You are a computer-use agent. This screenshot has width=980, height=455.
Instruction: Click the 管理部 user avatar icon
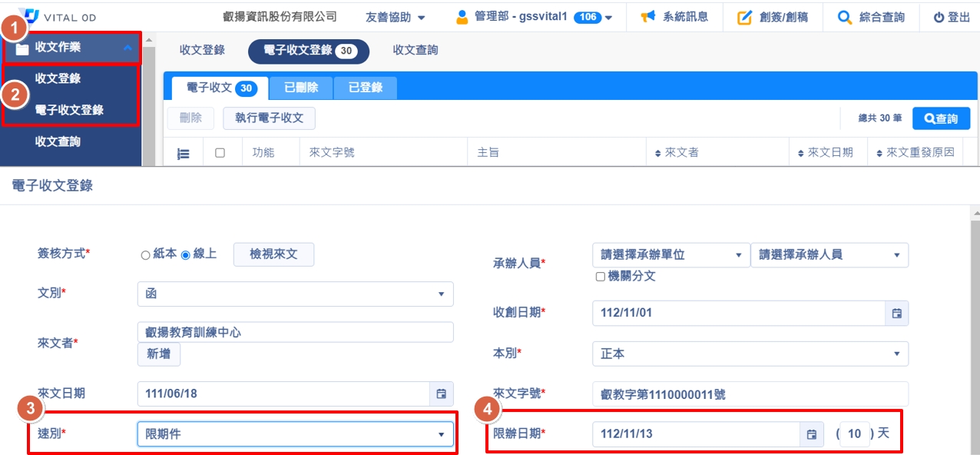point(462,17)
